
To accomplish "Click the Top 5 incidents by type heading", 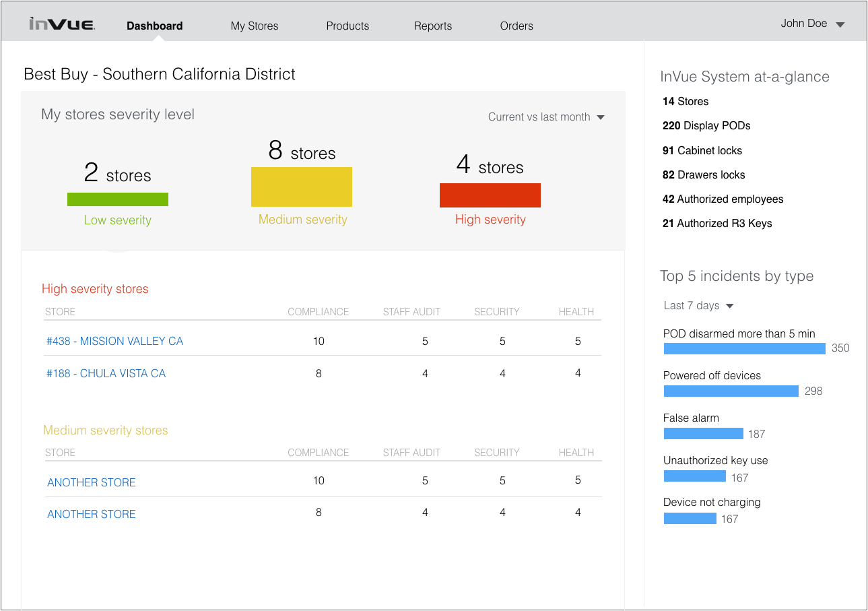I will (x=737, y=276).
